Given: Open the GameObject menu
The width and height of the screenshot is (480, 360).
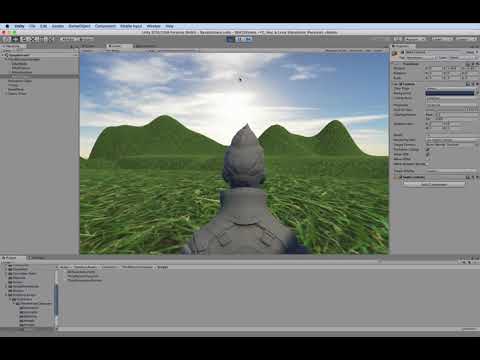Looking at the screenshot, I should pyautogui.click(x=79, y=26).
